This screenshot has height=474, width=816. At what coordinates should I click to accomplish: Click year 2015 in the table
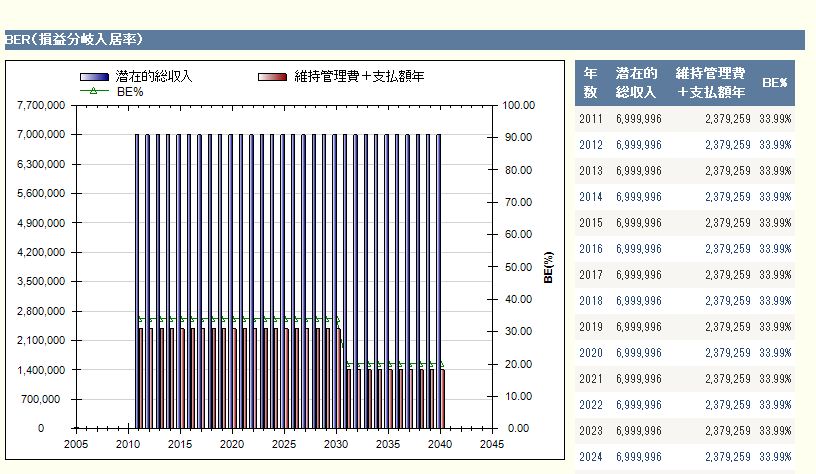tap(591, 223)
